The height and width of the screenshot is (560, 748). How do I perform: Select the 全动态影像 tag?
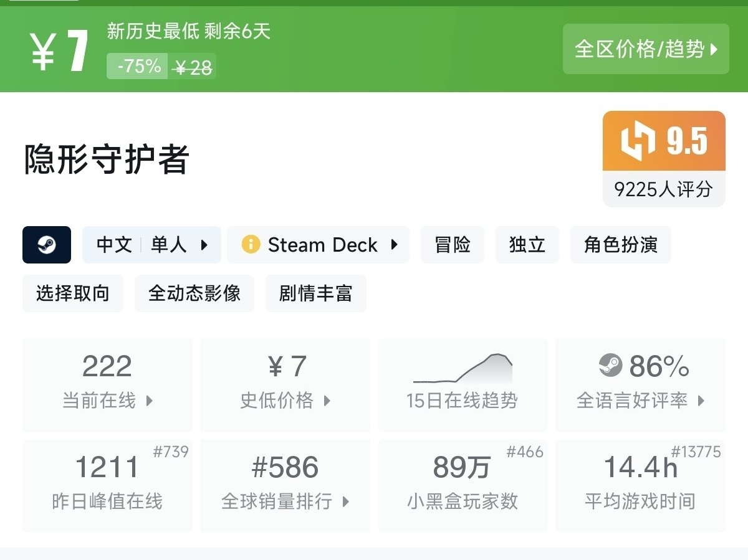pos(194,293)
